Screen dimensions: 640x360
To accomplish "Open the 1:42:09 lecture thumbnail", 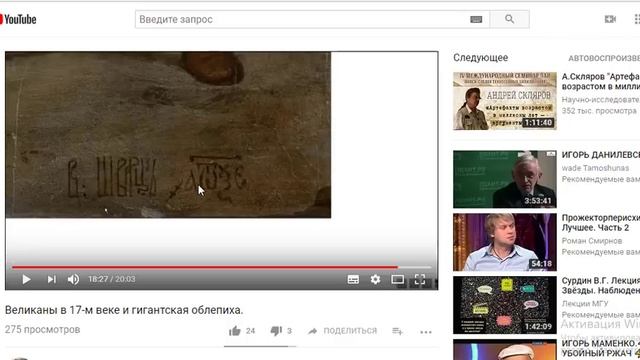I will [505, 305].
